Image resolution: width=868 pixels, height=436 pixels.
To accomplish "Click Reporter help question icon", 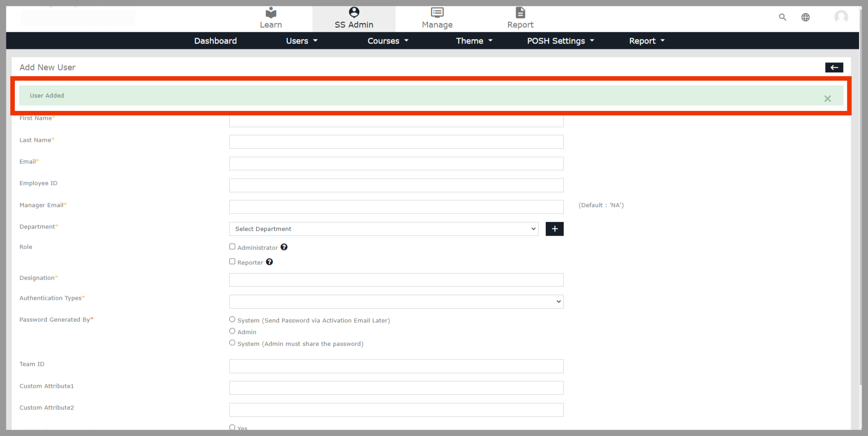I will pyautogui.click(x=269, y=262).
